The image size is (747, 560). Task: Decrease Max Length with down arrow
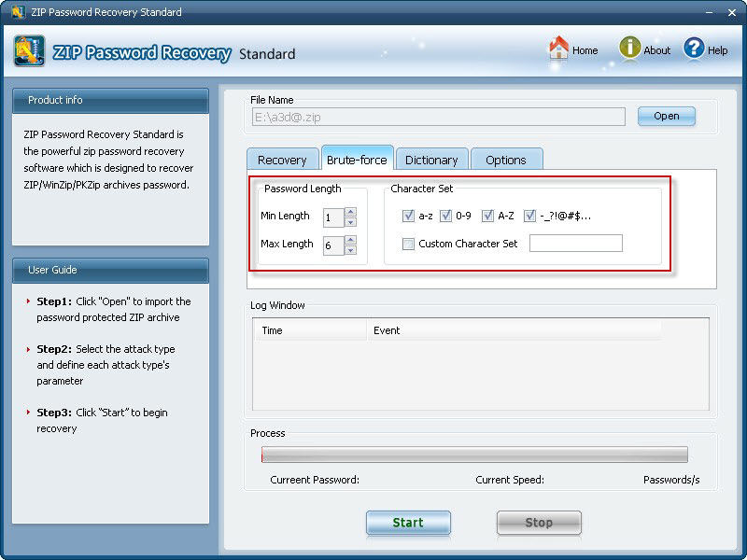point(351,250)
